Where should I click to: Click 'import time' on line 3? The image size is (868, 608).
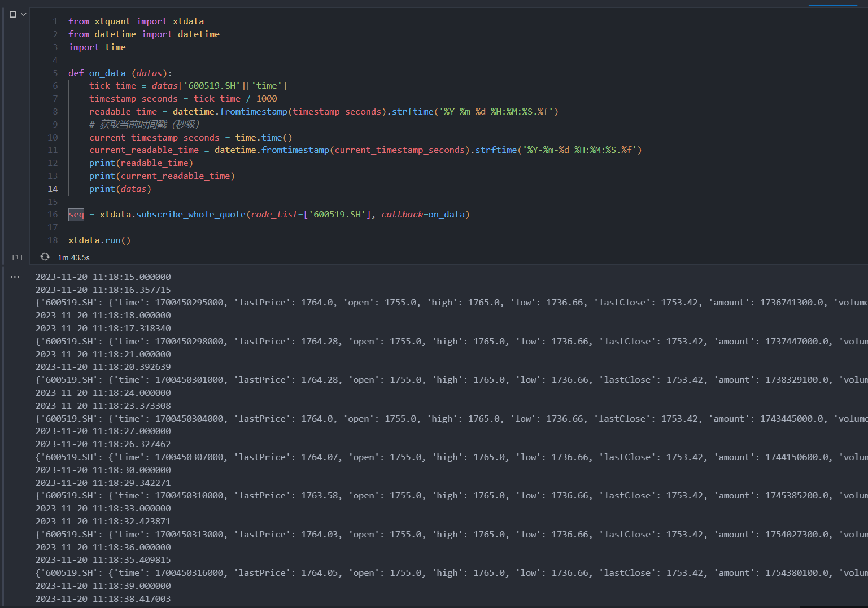(x=97, y=47)
